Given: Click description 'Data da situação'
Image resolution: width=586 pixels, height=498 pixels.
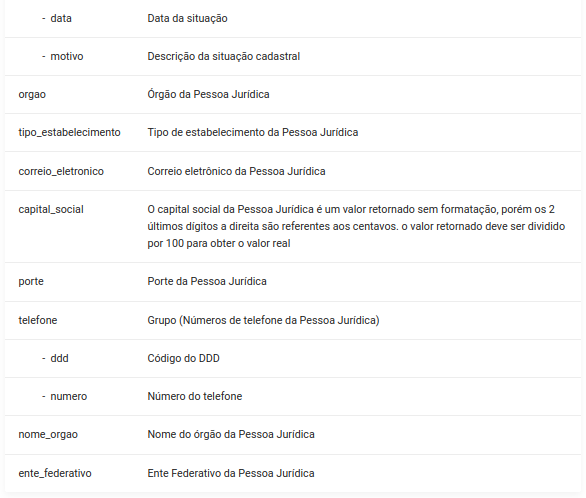Looking at the screenshot, I should coord(187,18).
